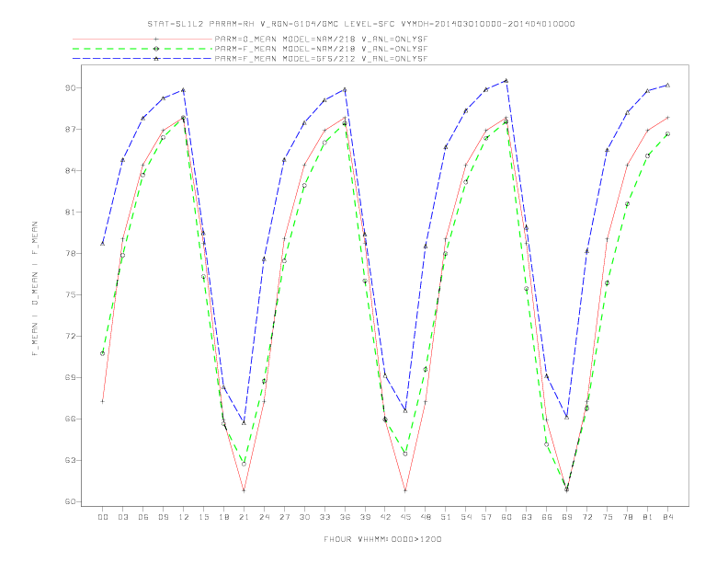Click the y-axis tick value 72
This screenshot has height=563, width=728.
pyautogui.click(x=70, y=336)
